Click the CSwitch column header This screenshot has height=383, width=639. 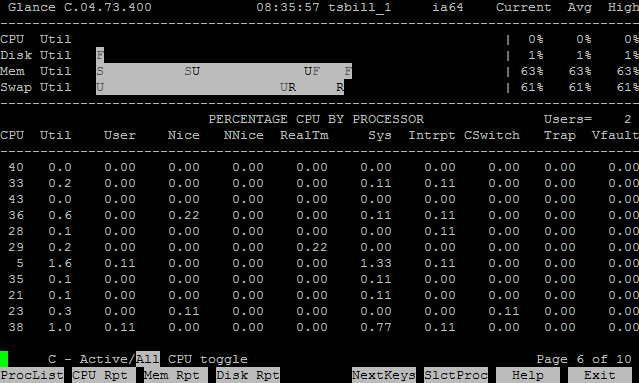tap(492, 135)
